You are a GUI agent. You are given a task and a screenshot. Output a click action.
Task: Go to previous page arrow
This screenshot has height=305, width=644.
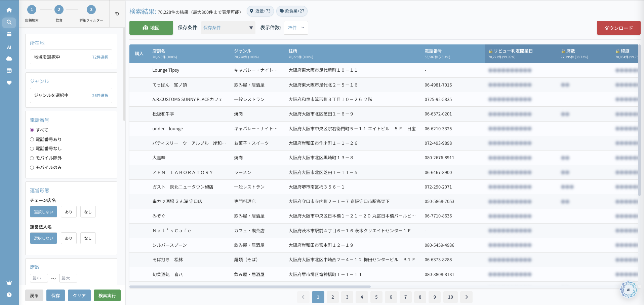pyautogui.click(x=303, y=297)
